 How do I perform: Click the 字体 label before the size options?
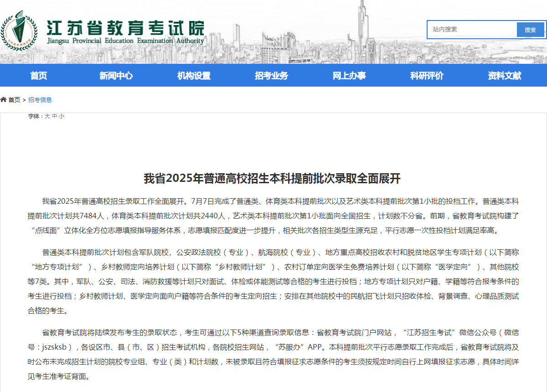[35, 116]
